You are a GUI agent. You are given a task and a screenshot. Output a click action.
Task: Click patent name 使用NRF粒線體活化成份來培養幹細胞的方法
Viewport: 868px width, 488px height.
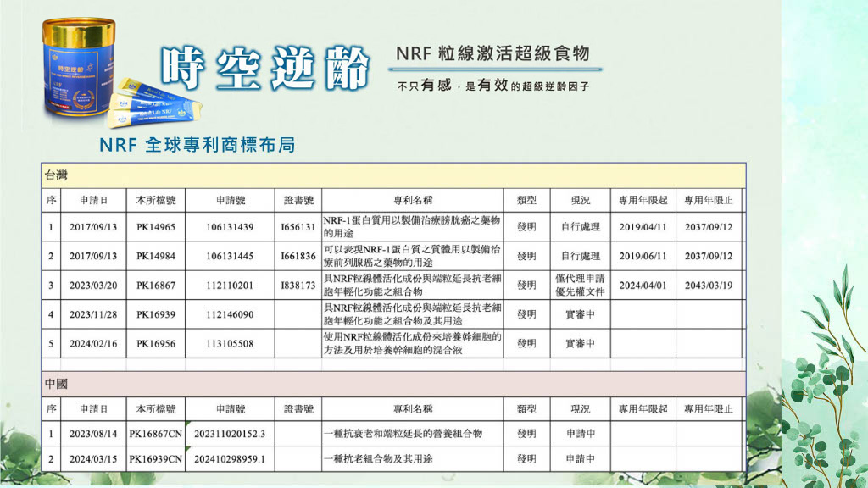[x=412, y=344]
